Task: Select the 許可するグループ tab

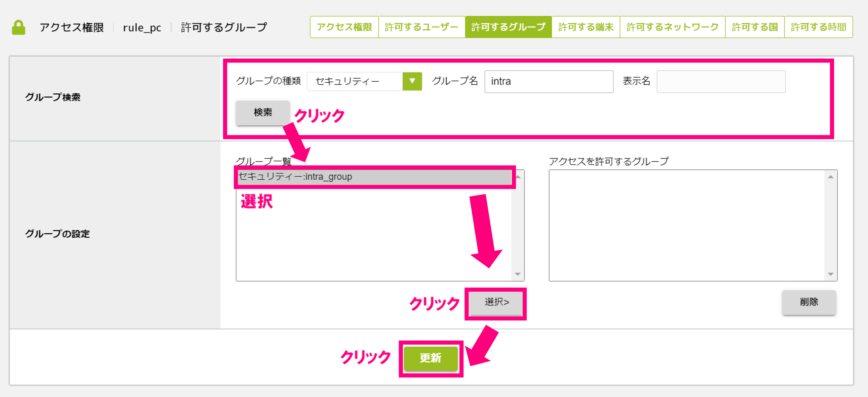Action: (x=508, y=27)
